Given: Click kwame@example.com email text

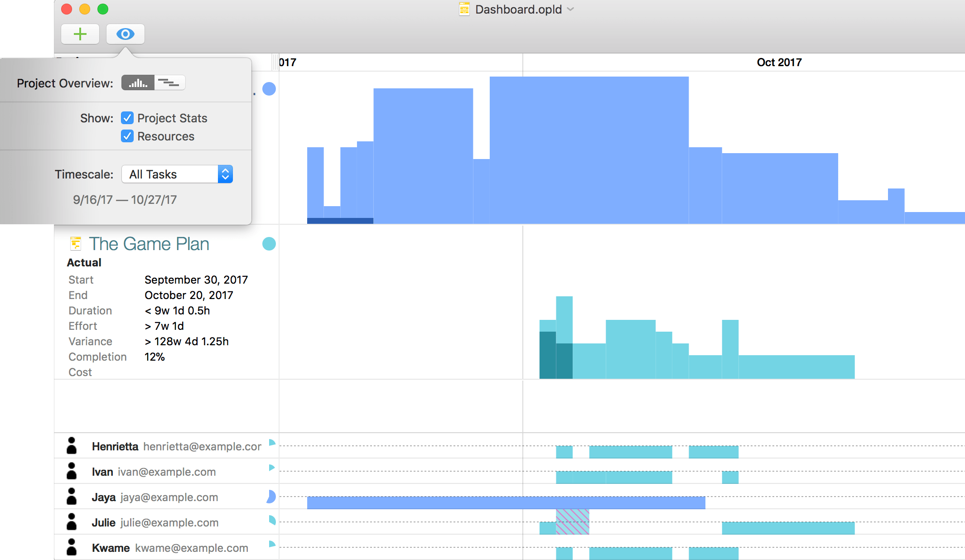Looking at the screenshot, I should [192, 548].
